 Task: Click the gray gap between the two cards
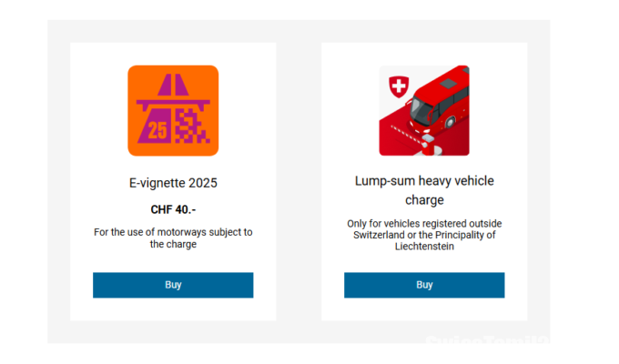(x=299, y=182)
